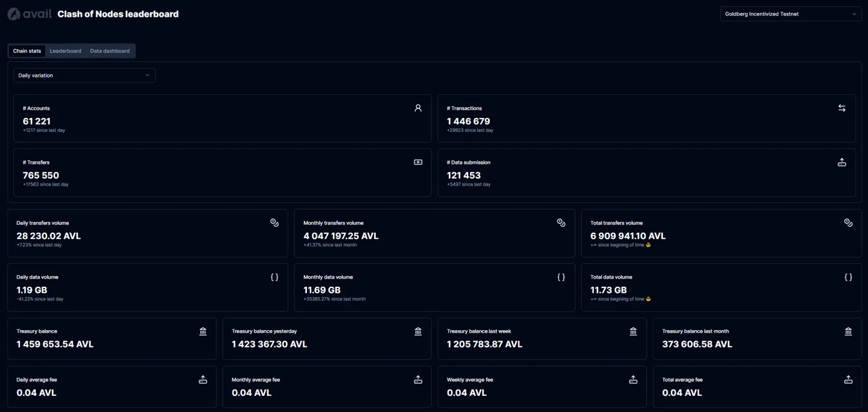868x412 pixels.
Task: Click the +1217 since last day text
Action: click(44, 130)
